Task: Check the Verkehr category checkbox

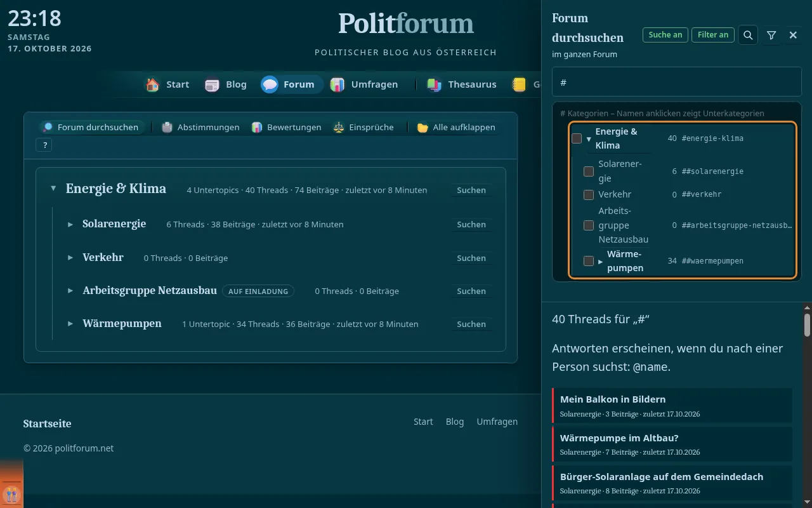Action: (589, 195)
